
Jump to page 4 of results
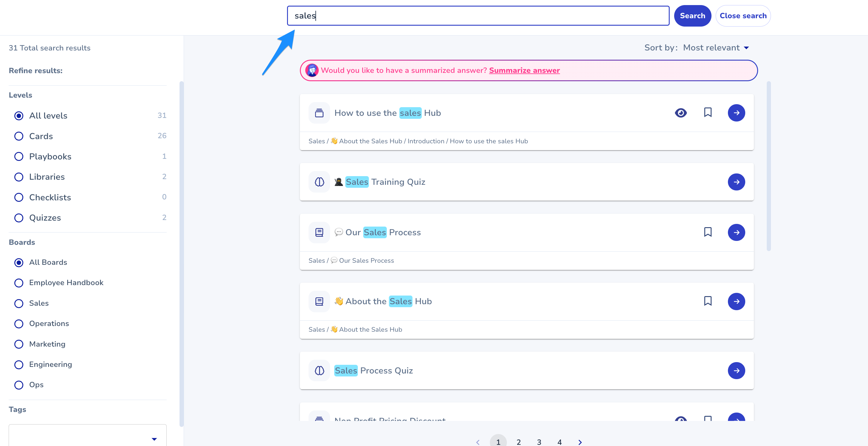point(559,442)
